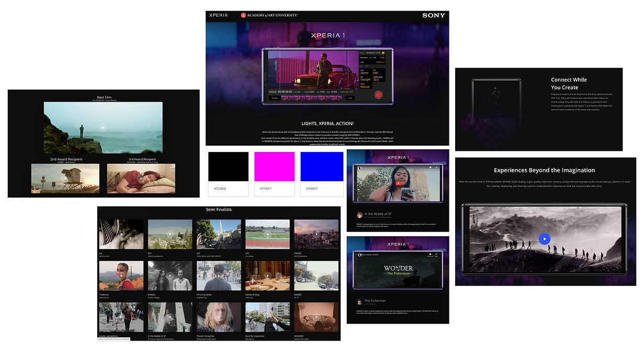This screenshot has width=644, height=352.
Task: Click the '2nd Award Recipient' label
Action: (x=66, y=159)
